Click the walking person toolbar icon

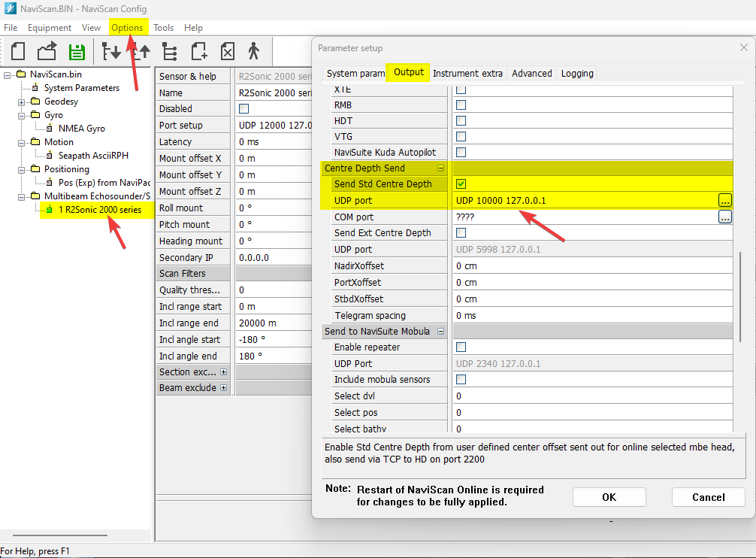(253, 51)
